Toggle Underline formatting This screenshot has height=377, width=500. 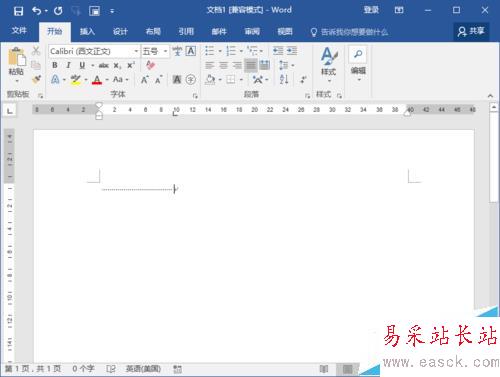pyautogui.click(x=82, y=65)
